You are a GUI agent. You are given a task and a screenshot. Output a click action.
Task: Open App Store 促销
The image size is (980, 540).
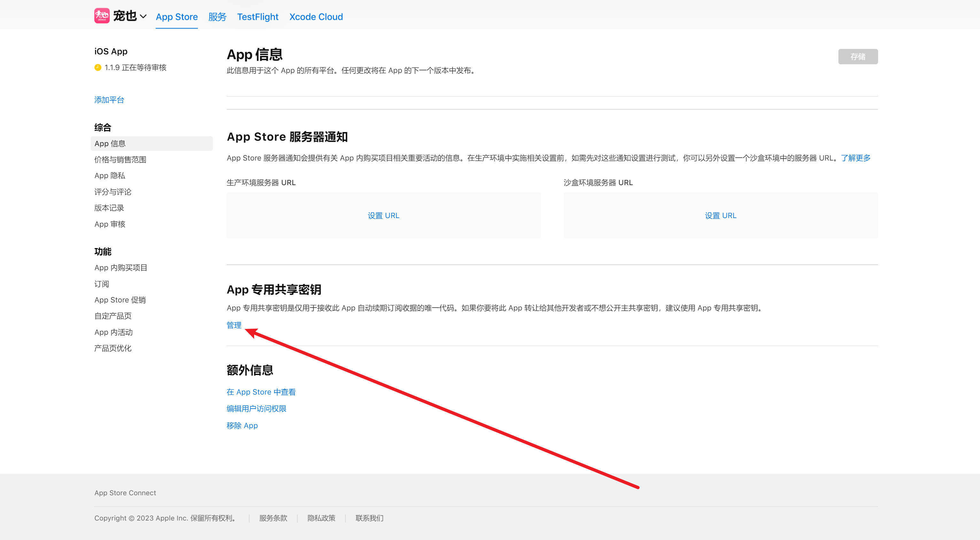click(x=120, y=300)
